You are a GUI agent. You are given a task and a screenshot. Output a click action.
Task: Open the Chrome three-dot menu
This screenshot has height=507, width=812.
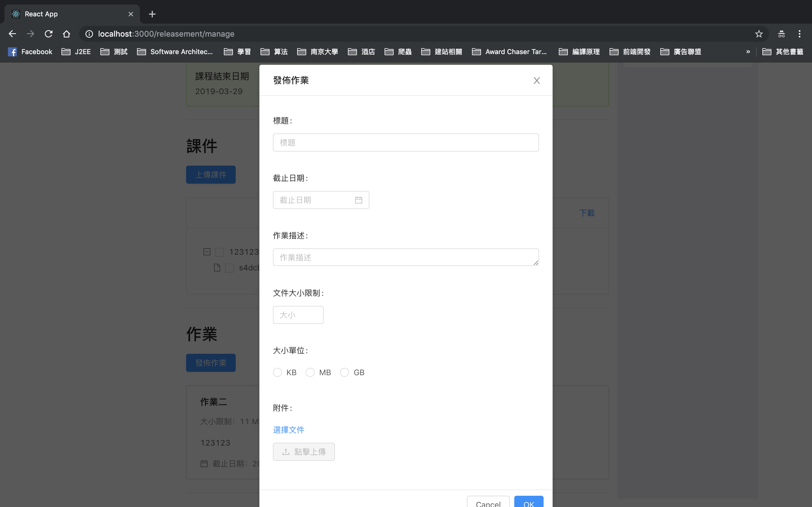tap(799, 34)
